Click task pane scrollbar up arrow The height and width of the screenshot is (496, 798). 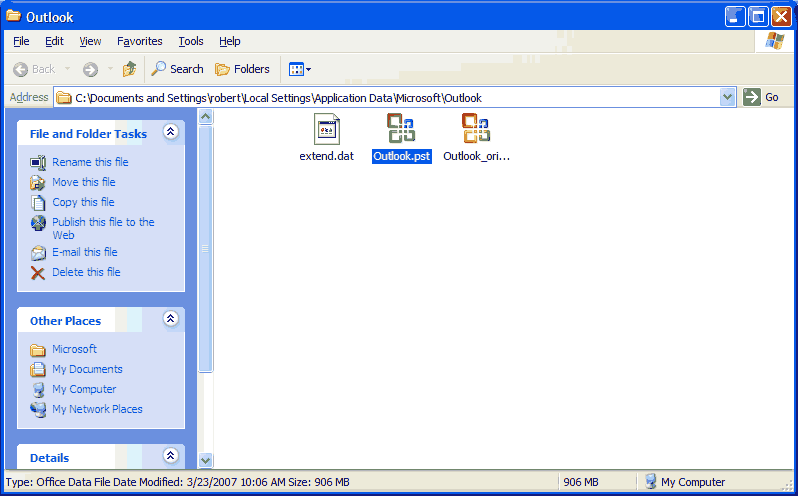206,116
